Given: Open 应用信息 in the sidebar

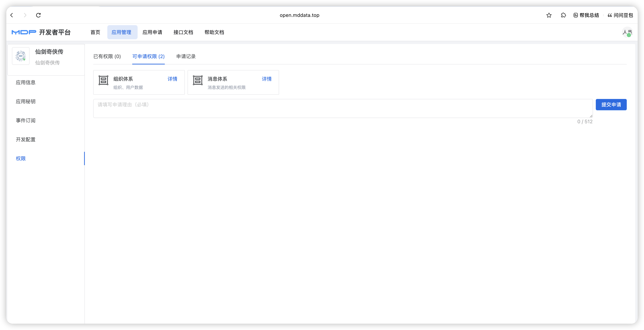Looking at the screenshot, I should coord(26,82).
